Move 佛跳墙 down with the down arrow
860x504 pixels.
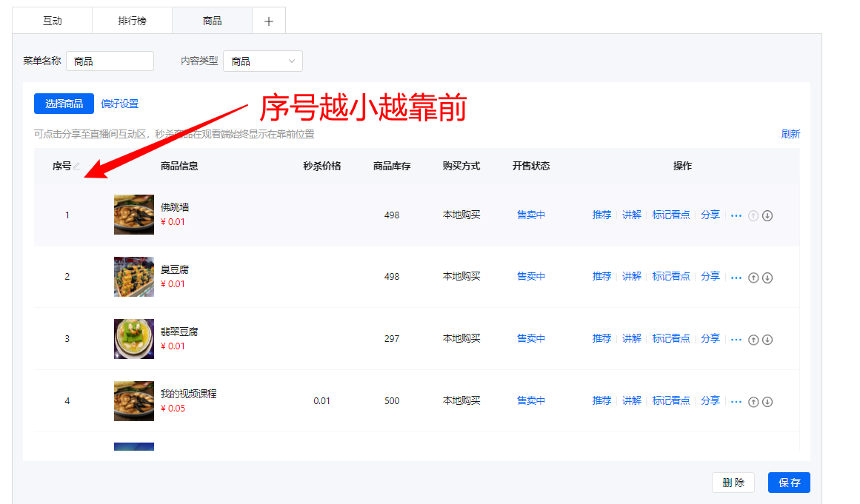767,216
